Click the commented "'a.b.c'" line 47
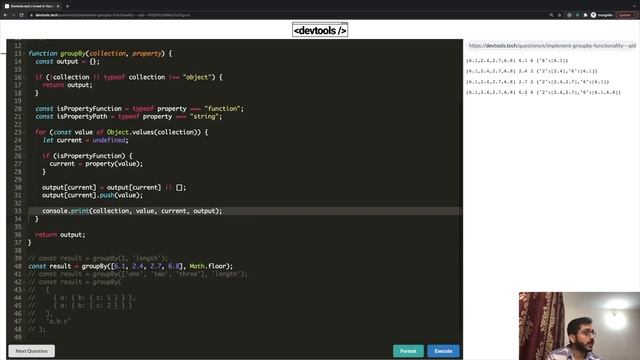Screen dimensions: 640x360 49,322
